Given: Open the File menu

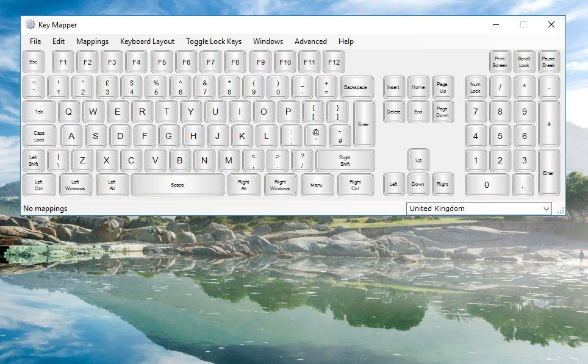Looking at the screenshot, I should [x=35, y=41].
